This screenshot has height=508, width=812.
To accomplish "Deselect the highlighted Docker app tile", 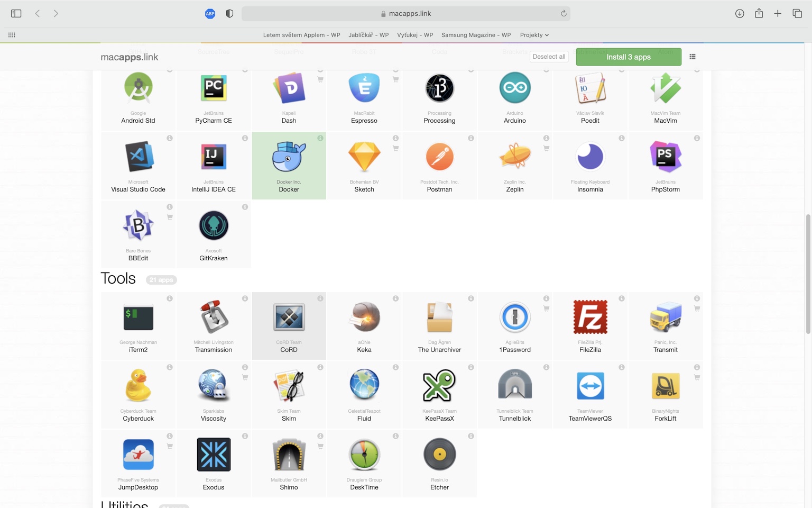I will tap(289, 166).
